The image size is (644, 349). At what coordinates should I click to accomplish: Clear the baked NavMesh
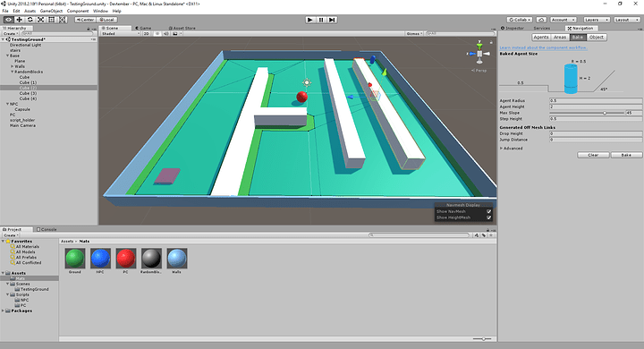(593, 155)
